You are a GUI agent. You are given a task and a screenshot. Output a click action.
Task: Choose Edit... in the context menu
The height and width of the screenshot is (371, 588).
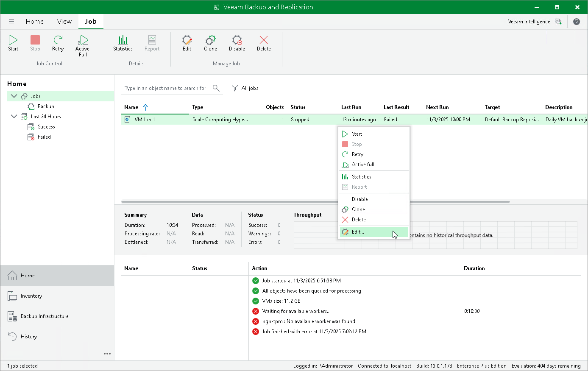coord(358,232)
